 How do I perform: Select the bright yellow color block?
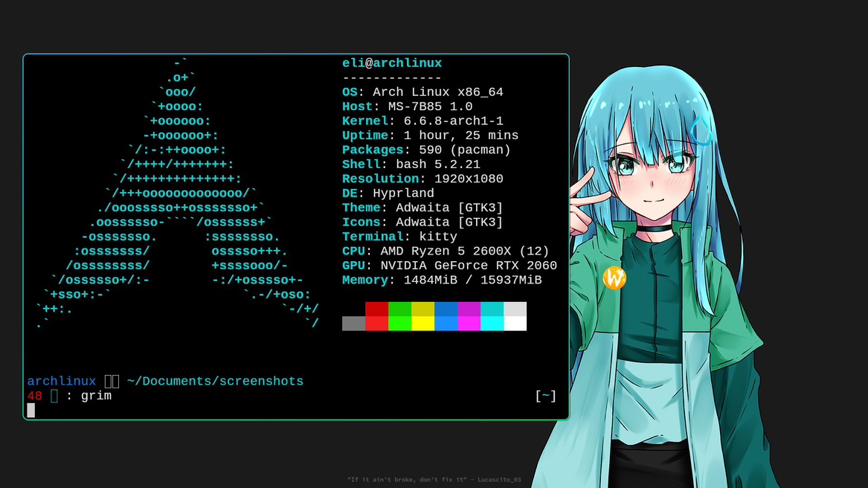click(422, 324)
